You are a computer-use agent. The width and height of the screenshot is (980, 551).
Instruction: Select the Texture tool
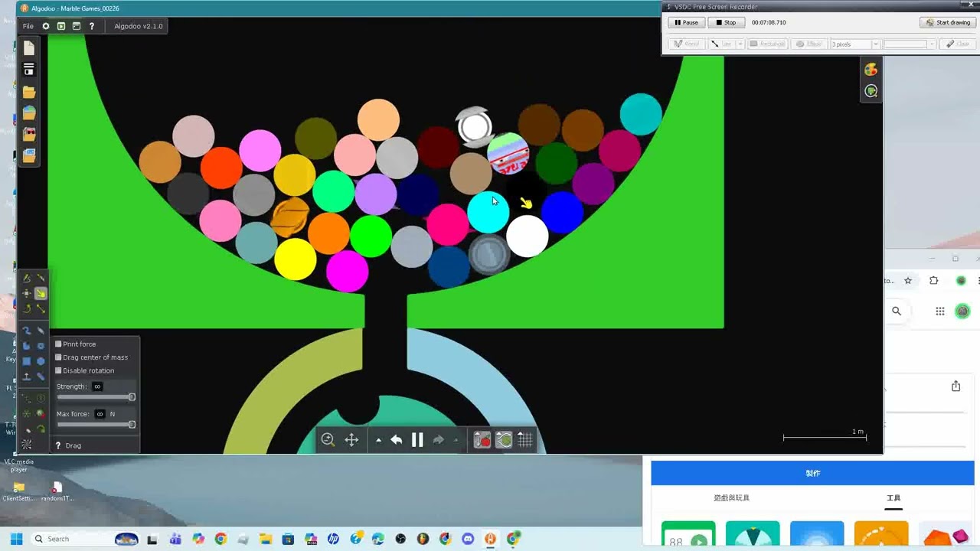coord(27,443)
